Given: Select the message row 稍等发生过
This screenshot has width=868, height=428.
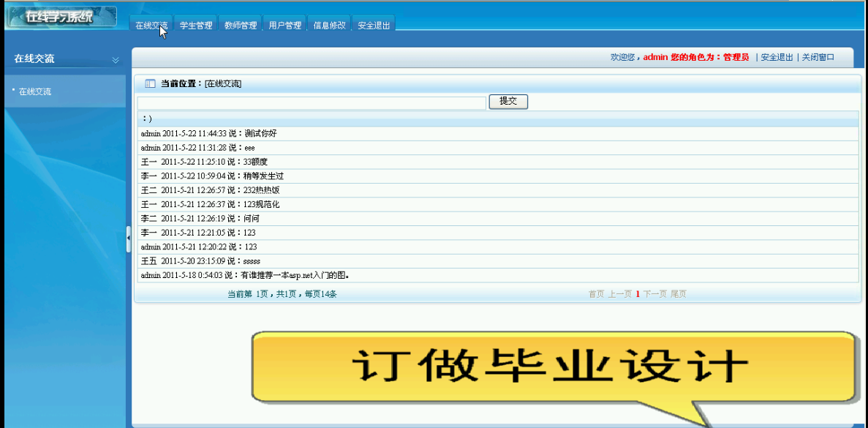Looking at the screenshot, I should 498,176.
